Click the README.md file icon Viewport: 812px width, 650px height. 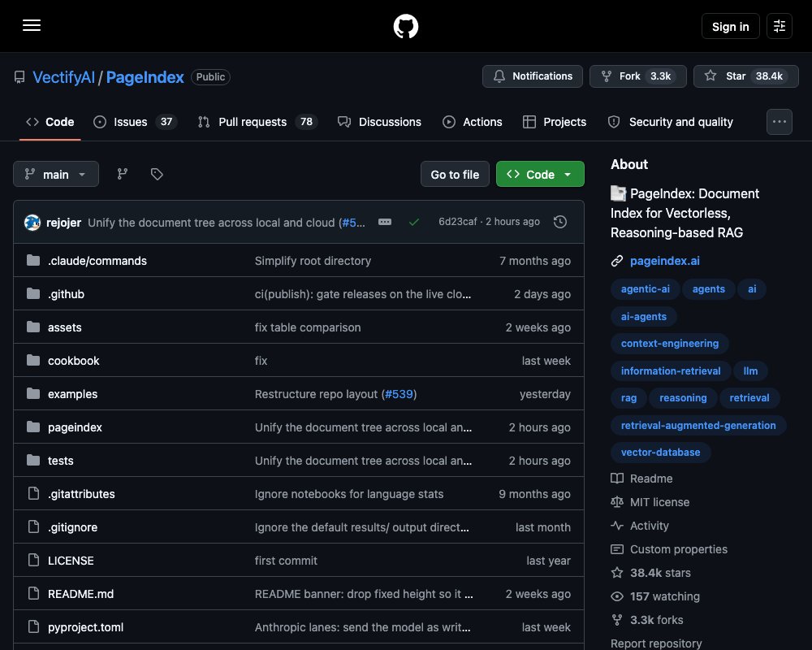click(33, 593)
